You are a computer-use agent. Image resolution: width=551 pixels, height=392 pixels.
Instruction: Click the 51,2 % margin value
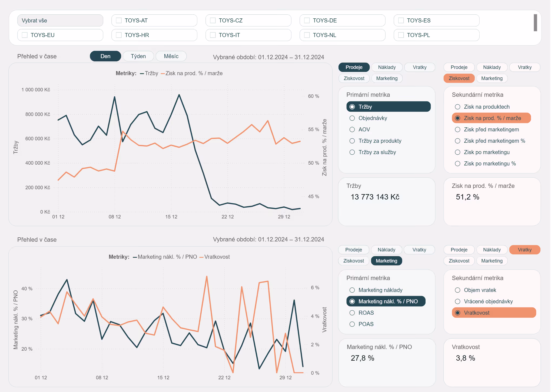pos(467,197)
